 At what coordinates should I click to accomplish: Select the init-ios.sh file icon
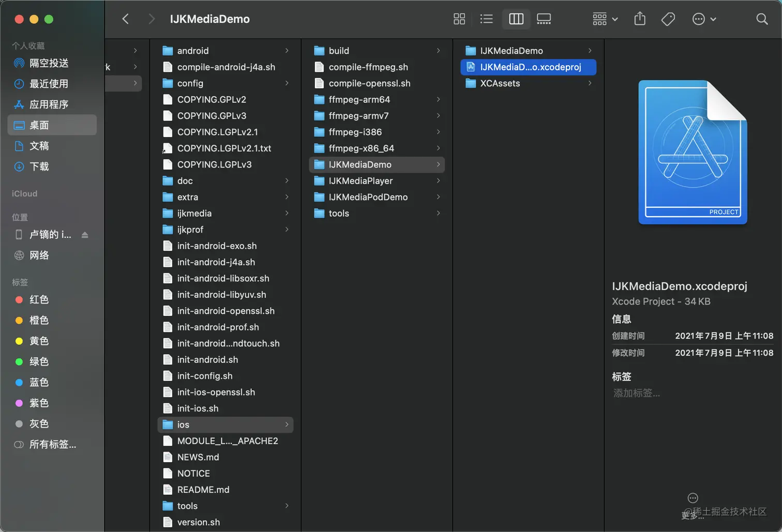coord(168,408)
